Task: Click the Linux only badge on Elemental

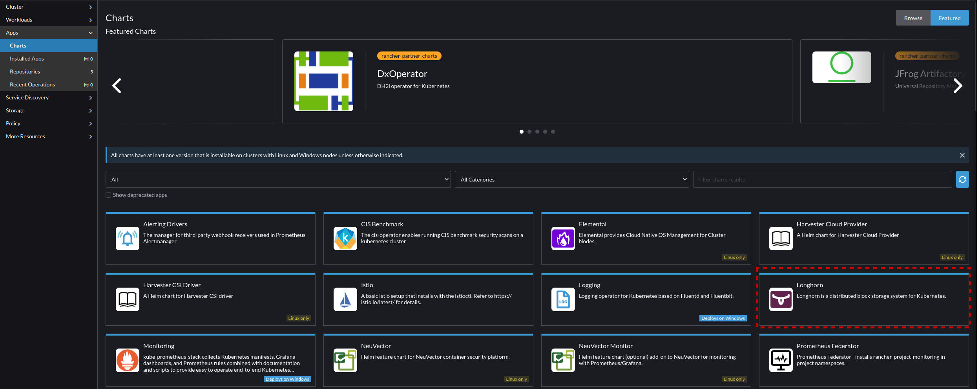Action: (x=734, y=257)
